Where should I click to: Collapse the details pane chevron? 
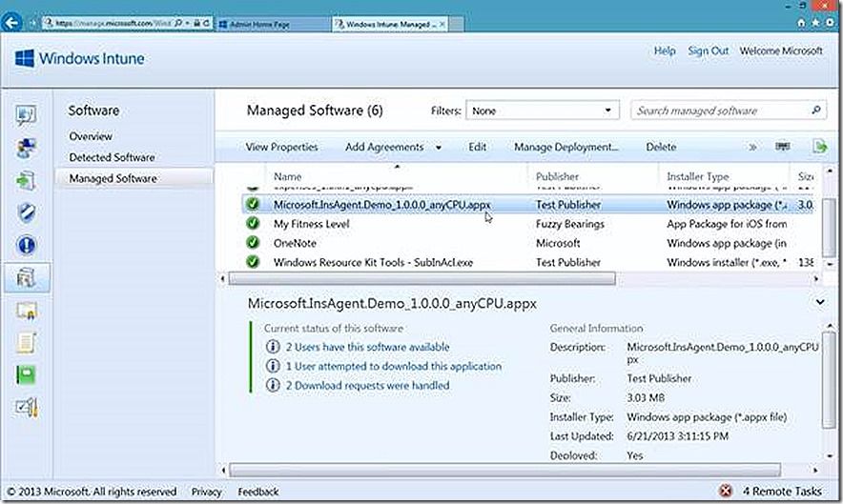[820, 303]
